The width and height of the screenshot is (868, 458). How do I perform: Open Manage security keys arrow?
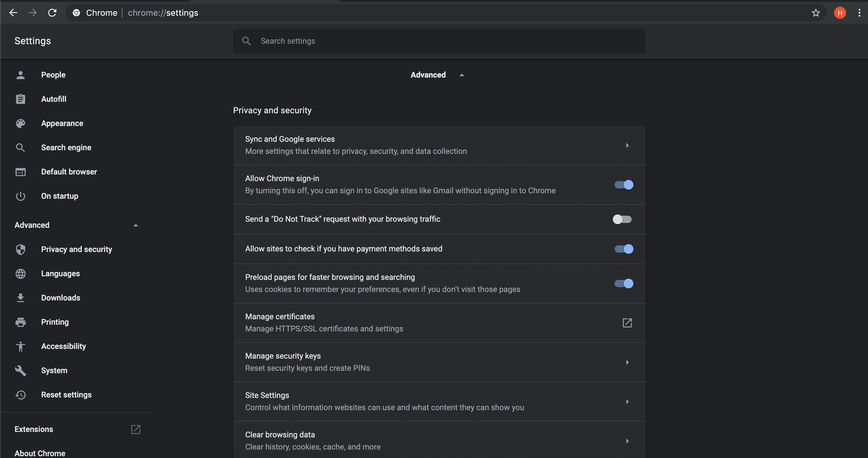pyautogui.click(x=627, y=362)
